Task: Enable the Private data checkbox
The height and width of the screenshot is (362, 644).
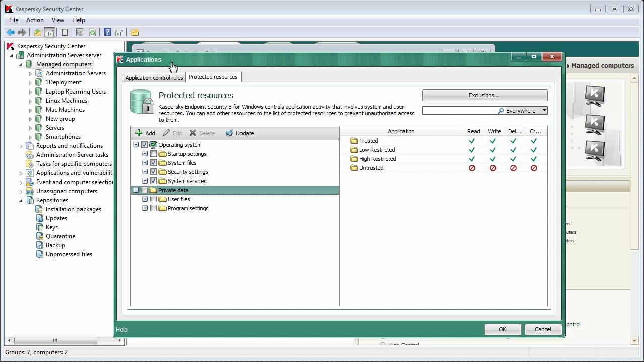Action: (145, 190)
